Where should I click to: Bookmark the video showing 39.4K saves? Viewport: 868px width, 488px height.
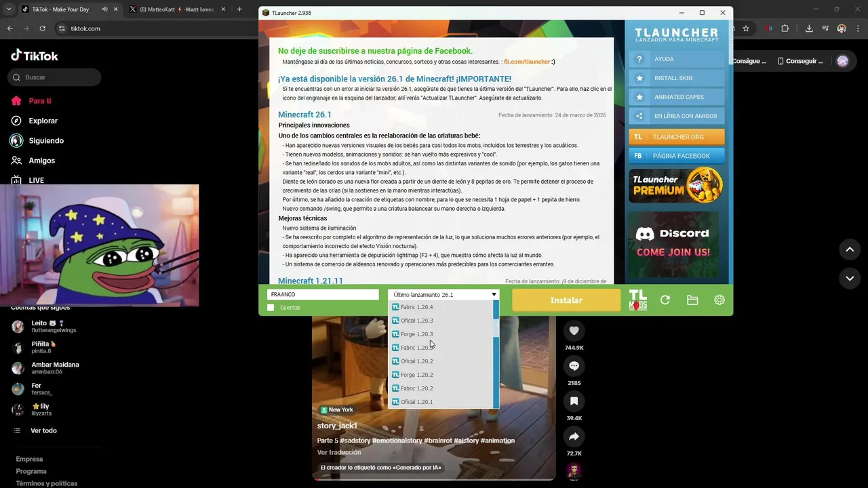[x=574, y=401]
